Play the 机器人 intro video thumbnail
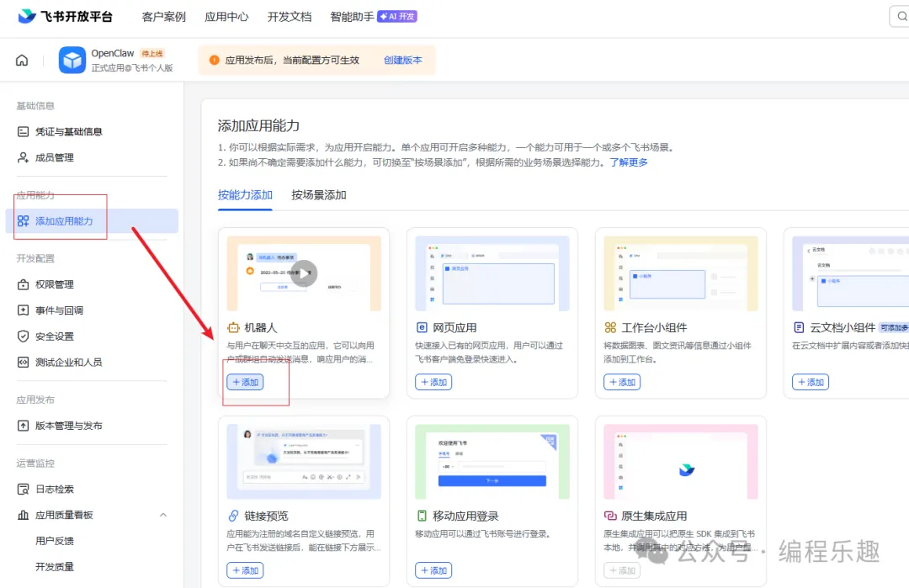 [303, 273]
